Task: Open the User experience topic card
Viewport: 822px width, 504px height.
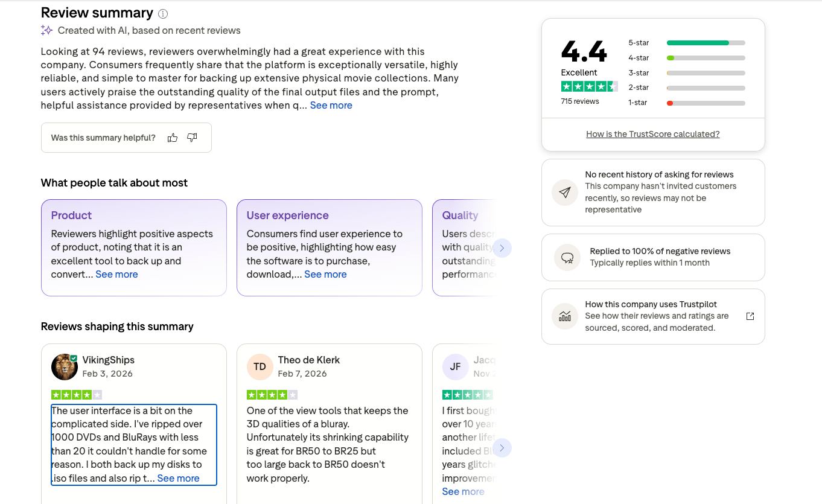Action: 330,248
